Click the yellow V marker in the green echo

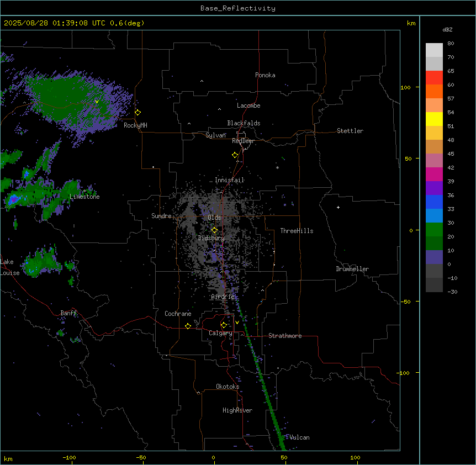pos(97,102)
